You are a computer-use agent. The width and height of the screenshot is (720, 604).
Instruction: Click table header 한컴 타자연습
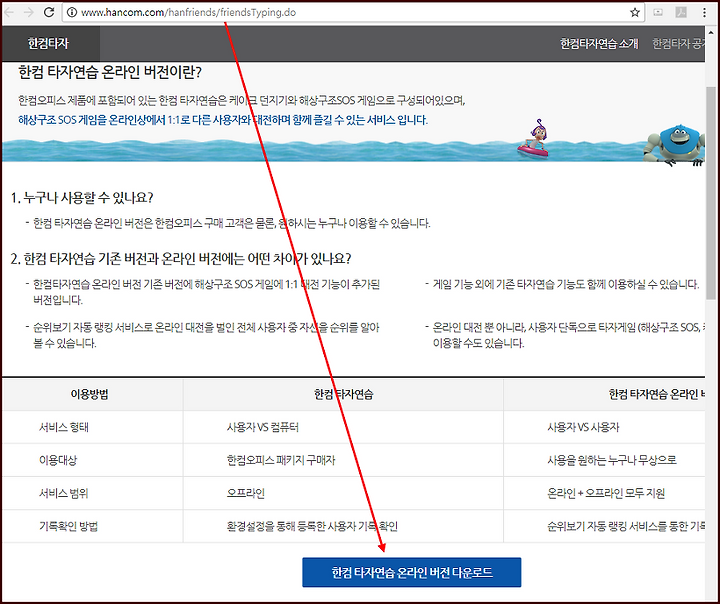[x=343, y=394]
